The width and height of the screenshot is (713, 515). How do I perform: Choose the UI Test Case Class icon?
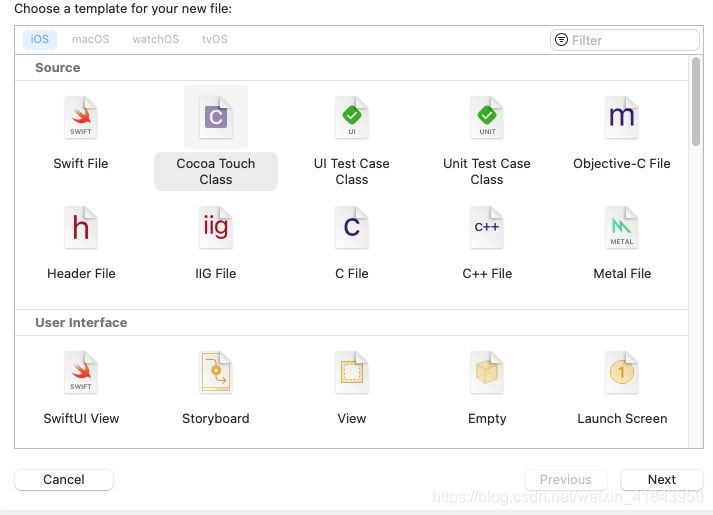click(351, 117)
